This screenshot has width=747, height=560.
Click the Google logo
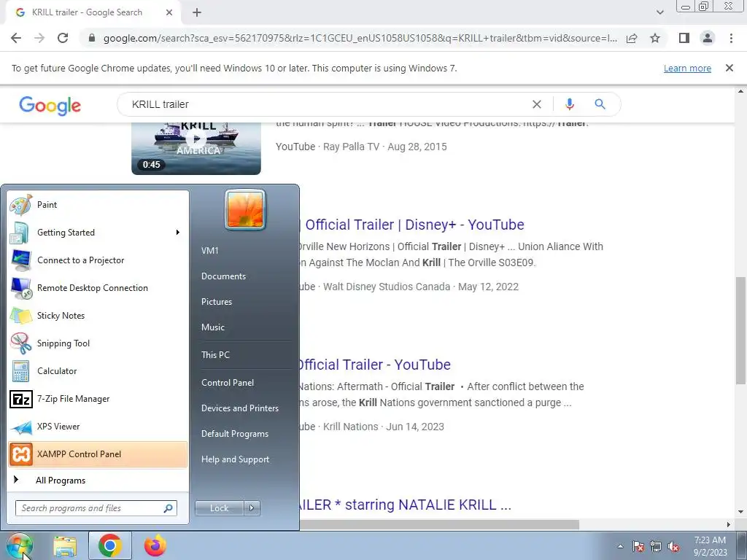pos(50,105)
